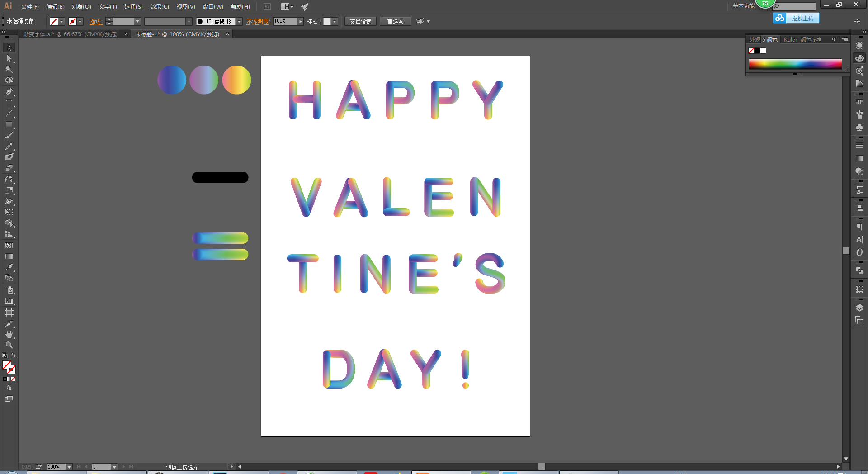The image size is (868, 474).
Task: Select the Type tool
Action: click(9, 103)
